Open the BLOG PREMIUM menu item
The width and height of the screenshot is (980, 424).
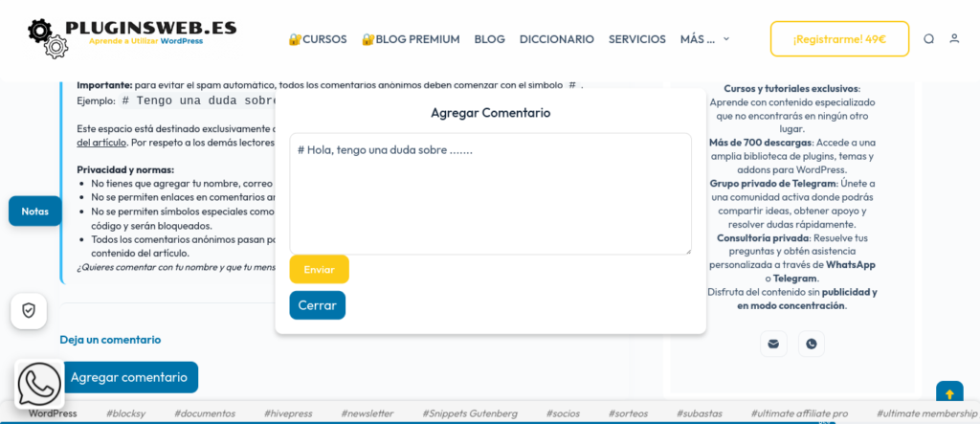pyautogui.click(x=411, y=39)
